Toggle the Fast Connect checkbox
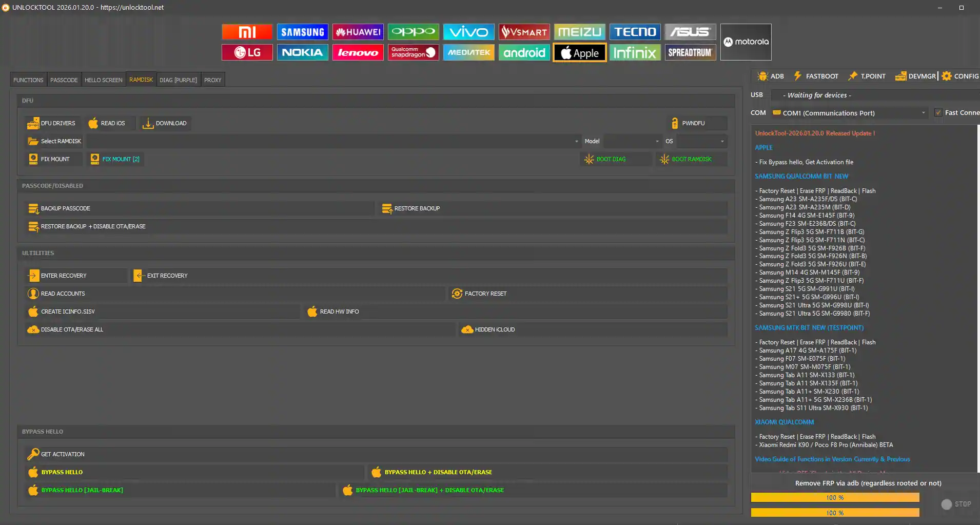The image size is (980, 525). coord(938,113)
